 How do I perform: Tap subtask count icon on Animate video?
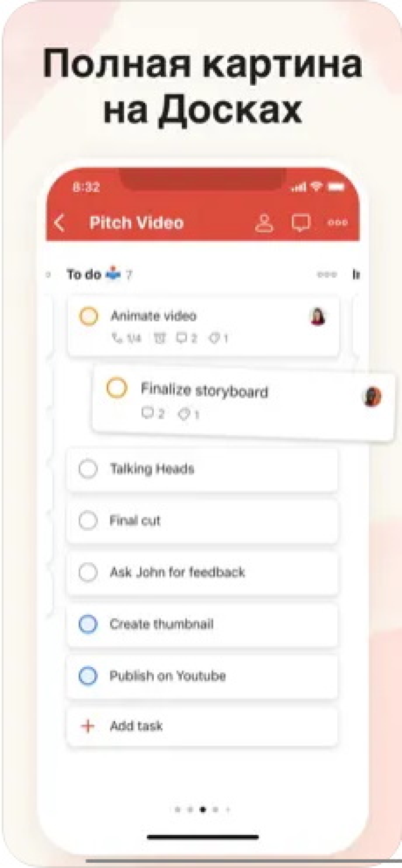[126, 338]
